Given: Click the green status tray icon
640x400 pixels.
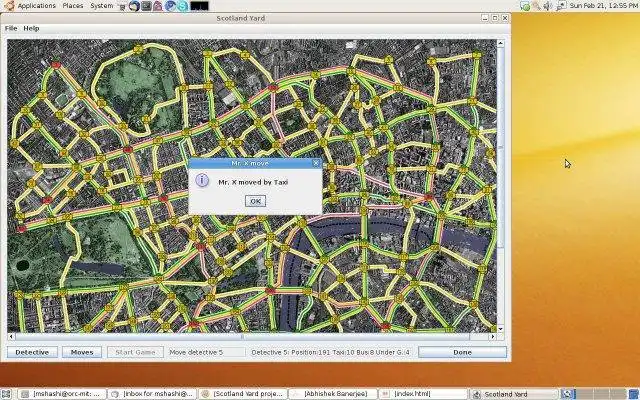Looking at the screenshot, I should point(525,6).
